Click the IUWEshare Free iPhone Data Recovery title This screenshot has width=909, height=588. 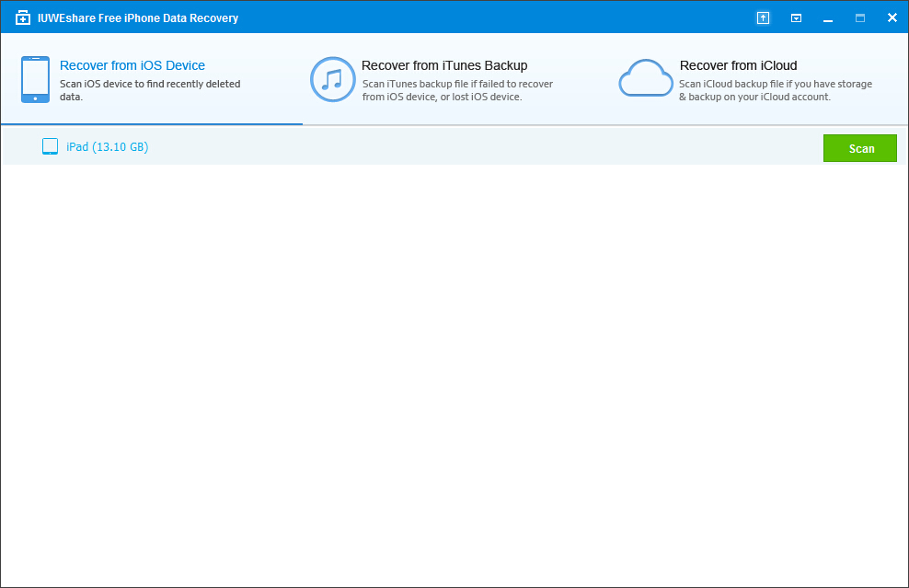136,17
